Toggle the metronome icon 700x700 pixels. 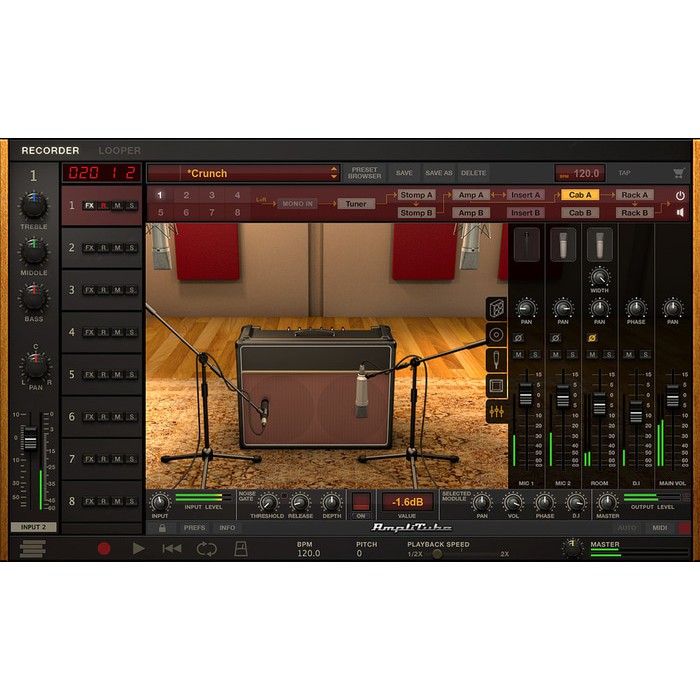coord(241,549)
